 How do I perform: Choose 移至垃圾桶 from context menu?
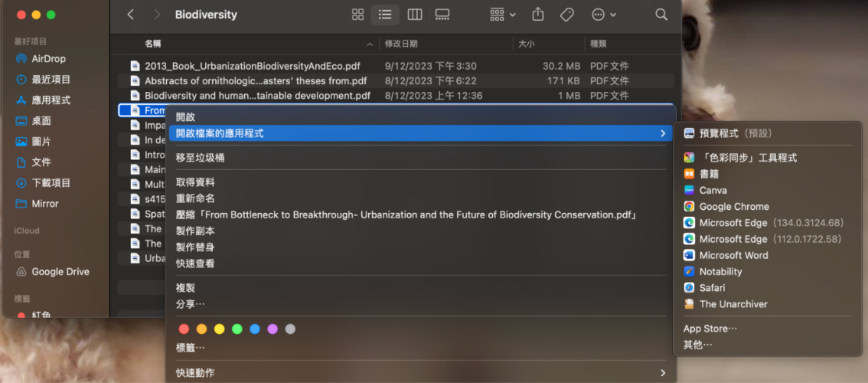pos(200,157)
